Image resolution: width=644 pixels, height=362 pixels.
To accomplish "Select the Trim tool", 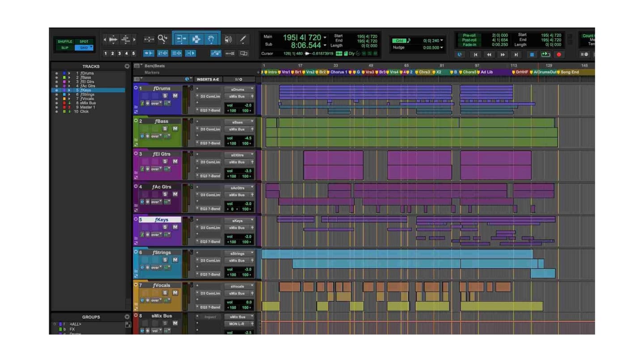I will (x=181, y=39).
